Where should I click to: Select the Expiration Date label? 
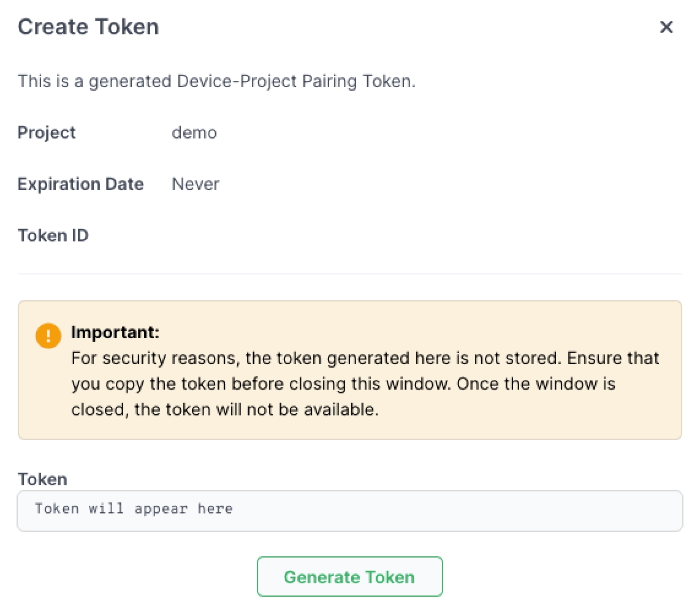pyautogui.click(x=80, y=184)
